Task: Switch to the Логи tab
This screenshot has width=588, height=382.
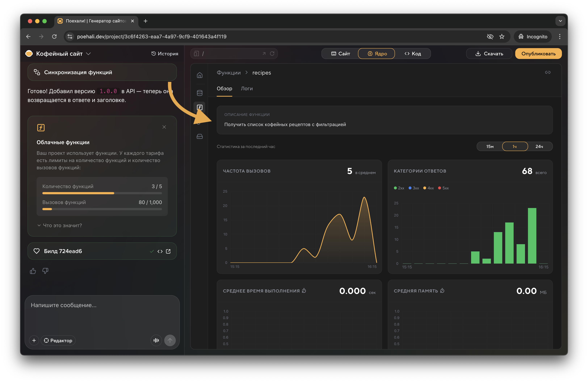Action: (x=247, y=89)
